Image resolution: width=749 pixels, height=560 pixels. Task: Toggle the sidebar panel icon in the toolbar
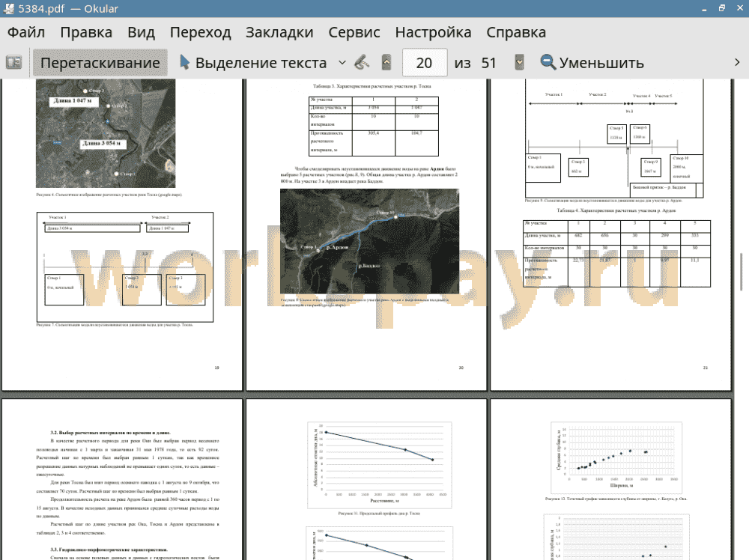[13, 63]
